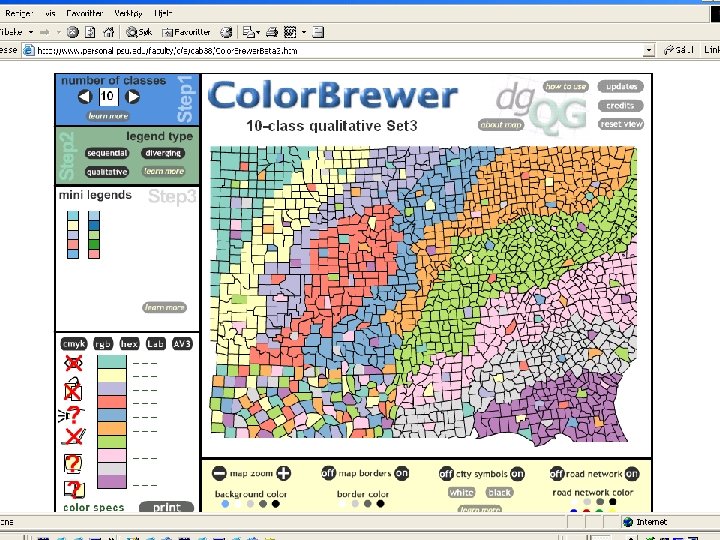The width and height of the screenshot is (720, 540).
Task: Click the LCD projector question mark icon
Action: tap(72, 415)
